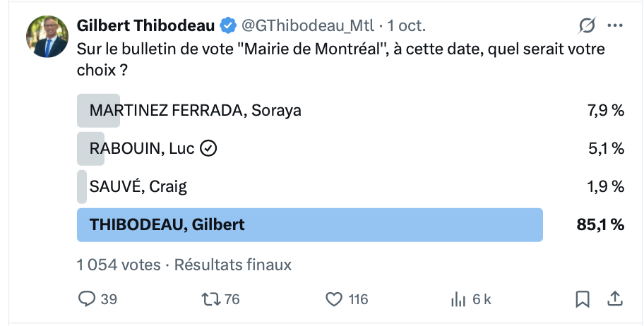Like the tweet with the heart icon
The height and width of the screenshot is (326, 644).
pos(334,299)
